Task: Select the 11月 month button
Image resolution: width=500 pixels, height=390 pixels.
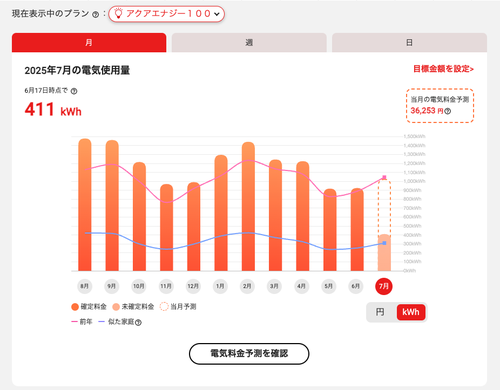Action: click(166, 286)
